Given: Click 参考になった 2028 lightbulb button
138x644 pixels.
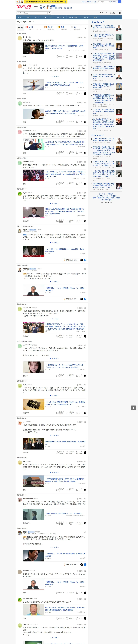Looking at the screenshot, I should [x=71, y=564].
